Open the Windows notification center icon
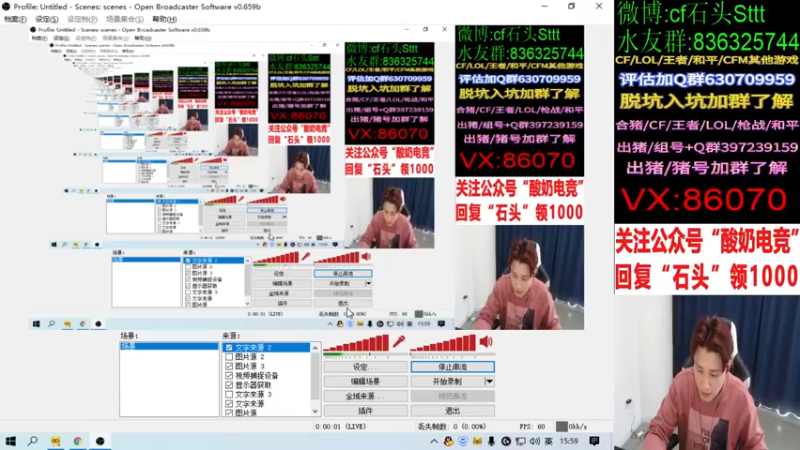 coord(594,441)
